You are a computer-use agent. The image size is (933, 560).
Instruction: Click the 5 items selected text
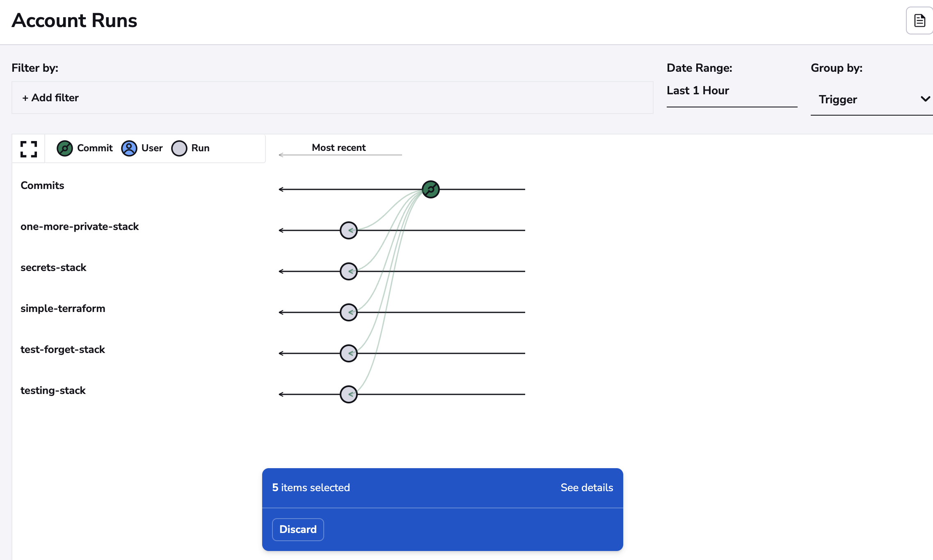tap(311, 487)
